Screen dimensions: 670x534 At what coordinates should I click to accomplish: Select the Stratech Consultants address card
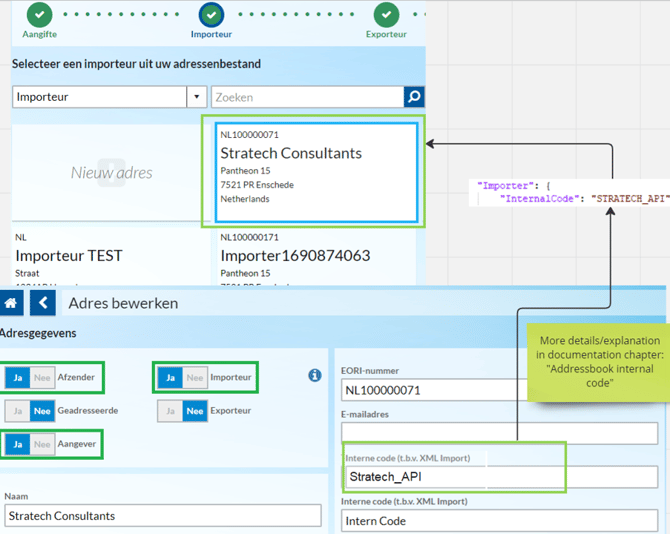(317, 173)
